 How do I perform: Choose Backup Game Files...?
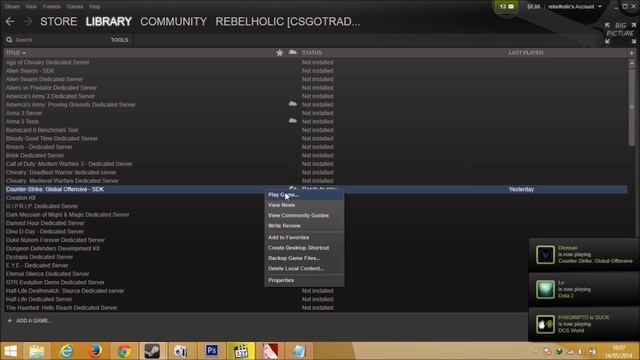click(304, 258)
